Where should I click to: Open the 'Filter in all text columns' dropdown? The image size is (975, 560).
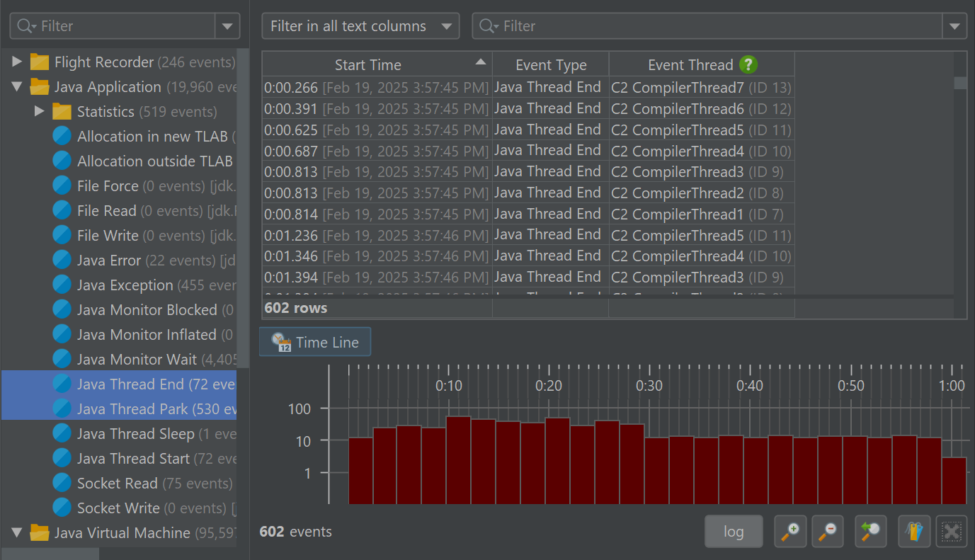[x=360, y=26]
